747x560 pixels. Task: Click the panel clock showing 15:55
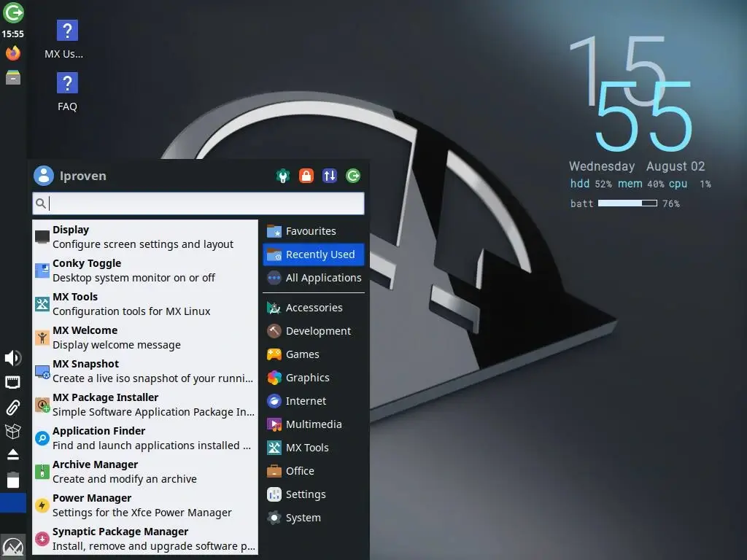click(x=13, y=34)
